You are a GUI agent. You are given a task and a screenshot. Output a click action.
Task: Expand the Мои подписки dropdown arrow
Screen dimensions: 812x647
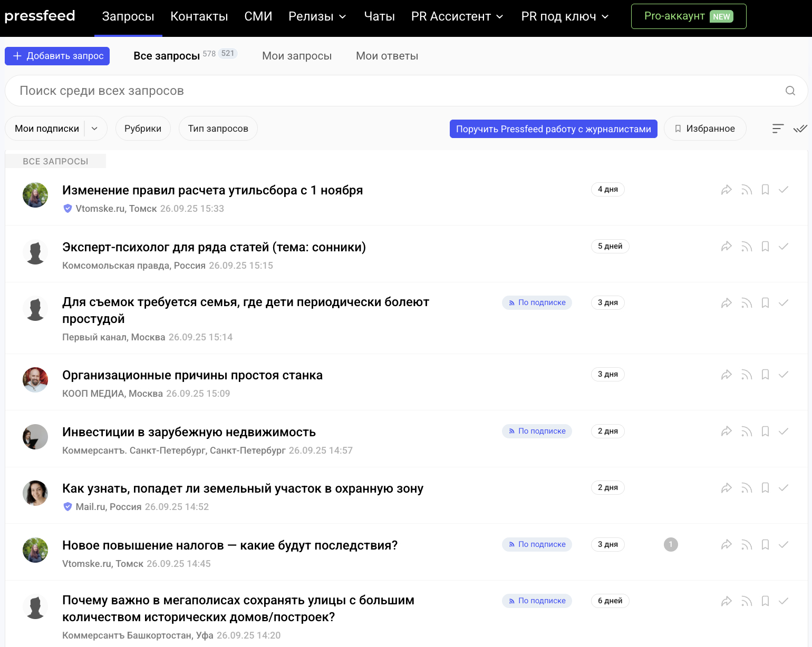tap(95, 129)
